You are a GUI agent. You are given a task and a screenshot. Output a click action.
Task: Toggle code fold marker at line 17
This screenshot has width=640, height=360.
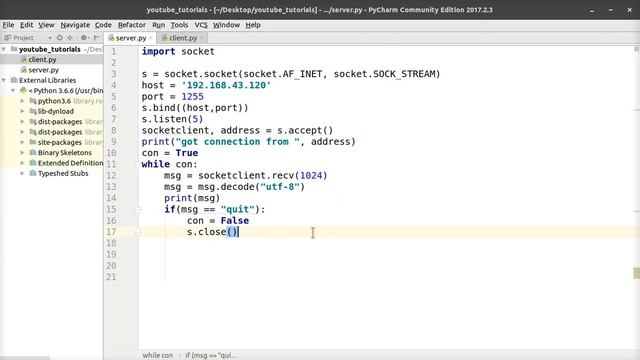coord(138,232)
